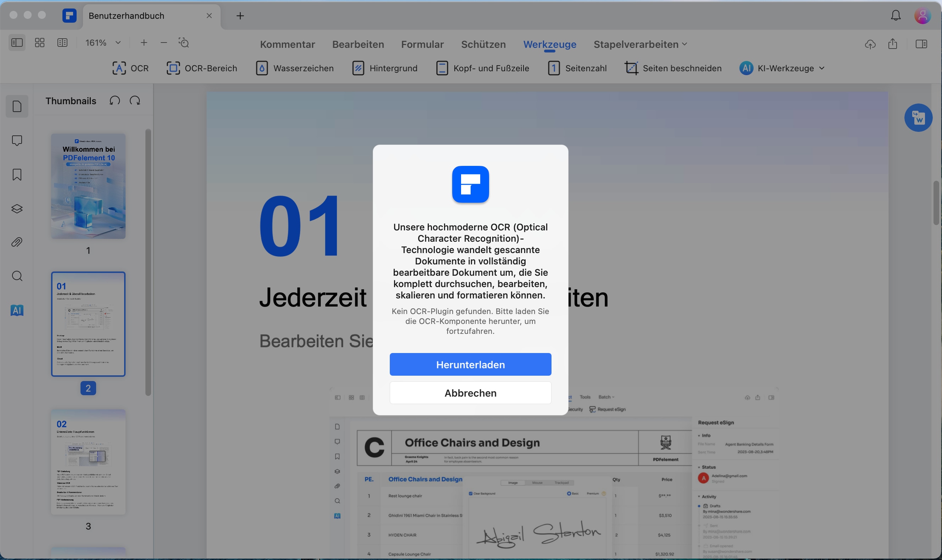942x560 pixels.
Task: Click the thumbnails panel scrollbar
Action: (x=148, y=262)
